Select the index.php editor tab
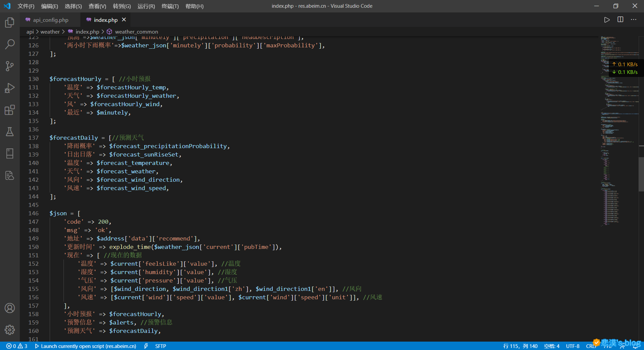Image resolution: width=644 pixels, height=350 pixels. [105, 20]
